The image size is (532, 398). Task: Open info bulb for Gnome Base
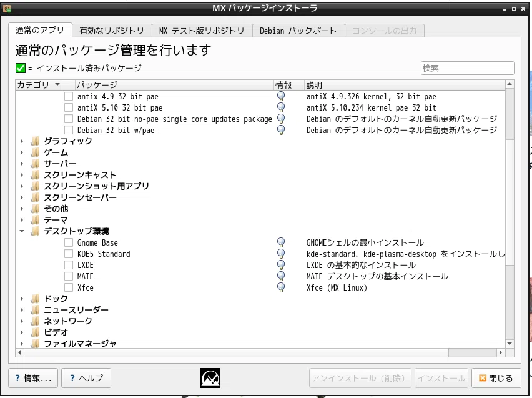pyautogui.click(x=281, y=242)
